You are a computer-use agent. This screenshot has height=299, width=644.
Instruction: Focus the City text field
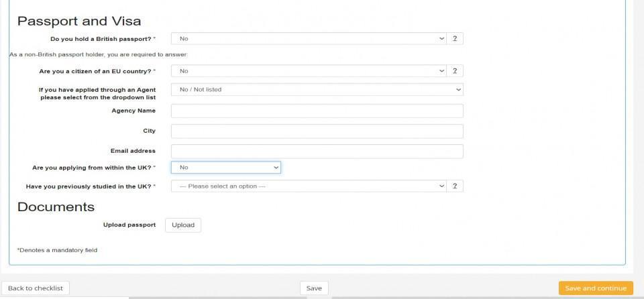coord(317,131)
